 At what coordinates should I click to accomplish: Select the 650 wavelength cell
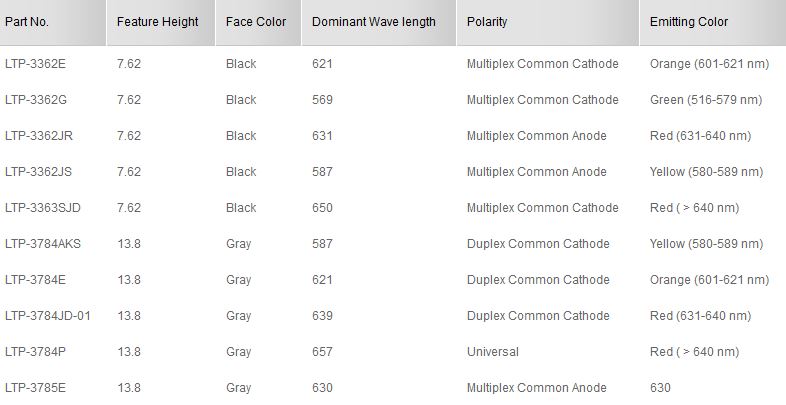(x=322, y=208)
